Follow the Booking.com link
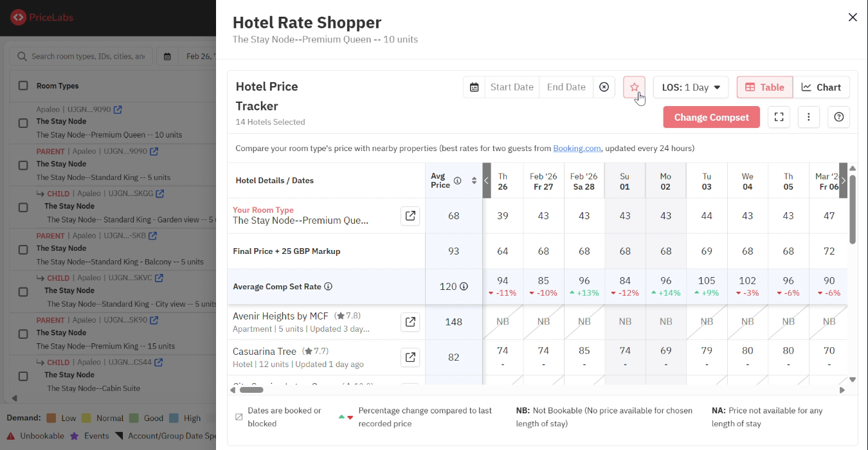 (x=577, y=148)
